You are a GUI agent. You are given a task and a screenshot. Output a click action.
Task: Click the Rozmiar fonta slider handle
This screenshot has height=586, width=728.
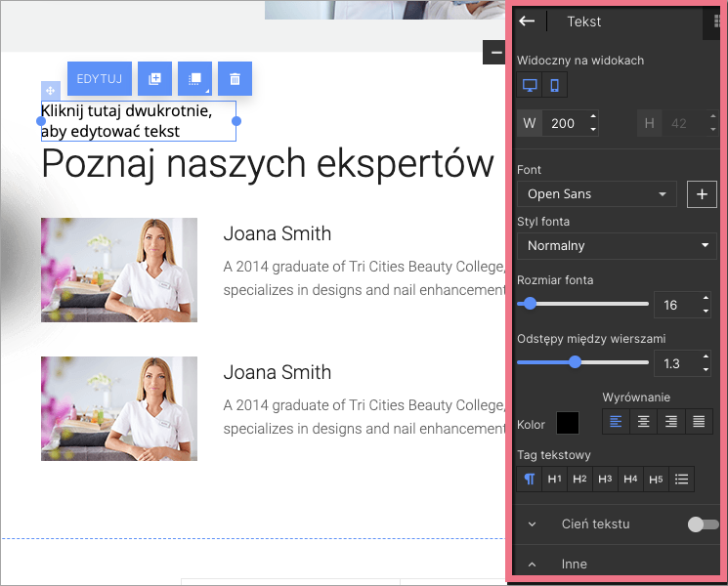530,304
